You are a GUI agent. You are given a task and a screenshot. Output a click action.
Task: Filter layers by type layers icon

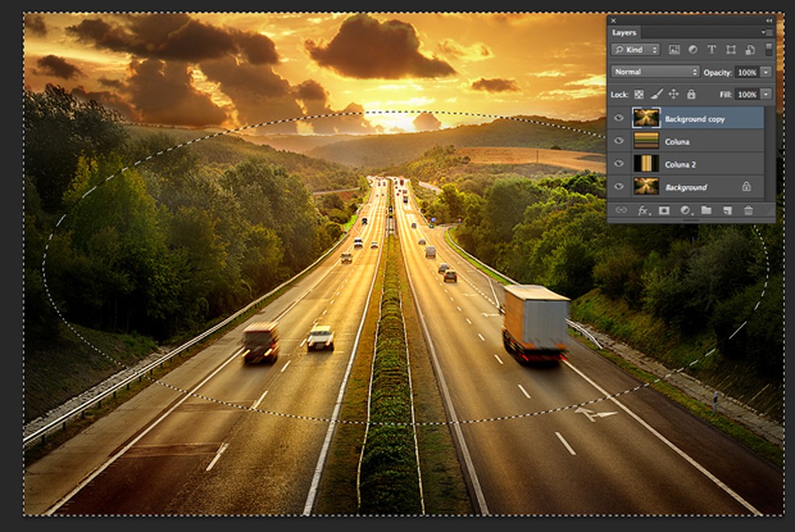coord(711,50)
